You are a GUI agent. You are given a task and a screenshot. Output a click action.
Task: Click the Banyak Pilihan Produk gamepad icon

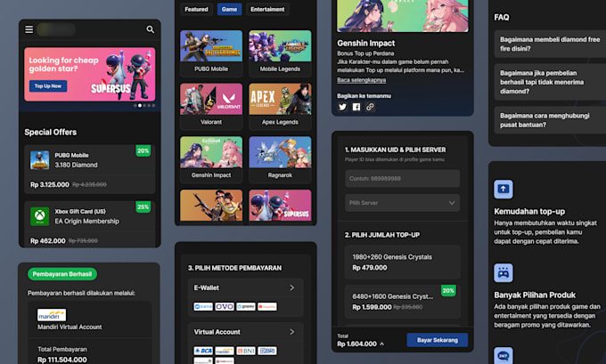504,273
